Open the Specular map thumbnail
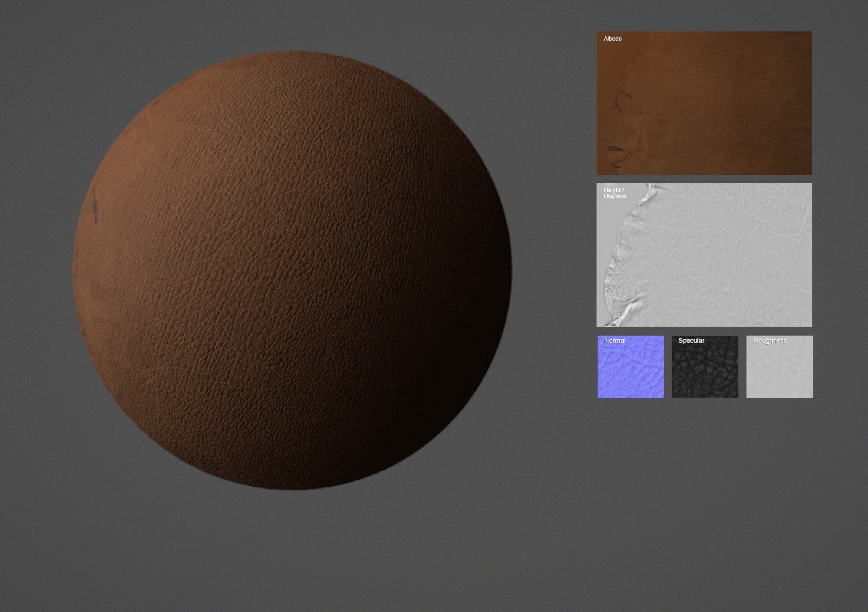The width and height of the screenshot is (868, 612). [705, 367]
